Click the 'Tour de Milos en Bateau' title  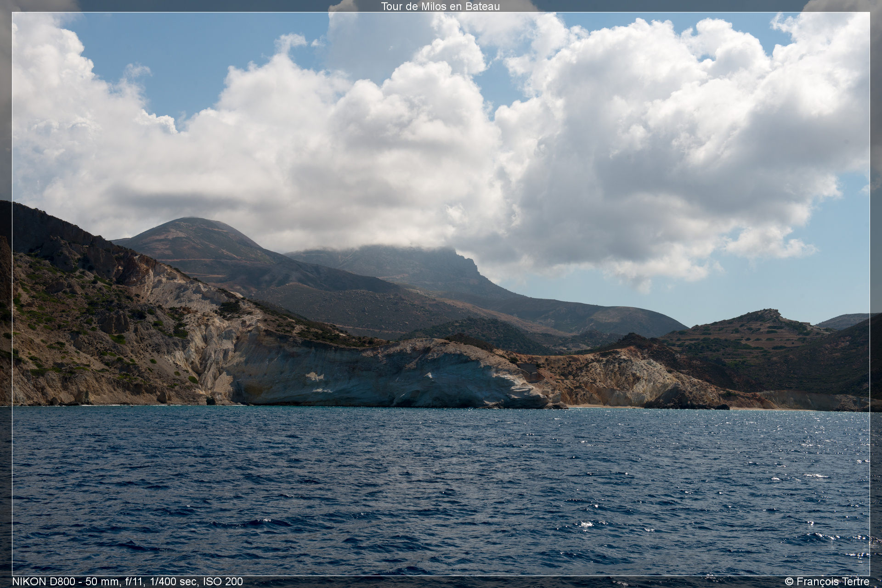(440, 6)
